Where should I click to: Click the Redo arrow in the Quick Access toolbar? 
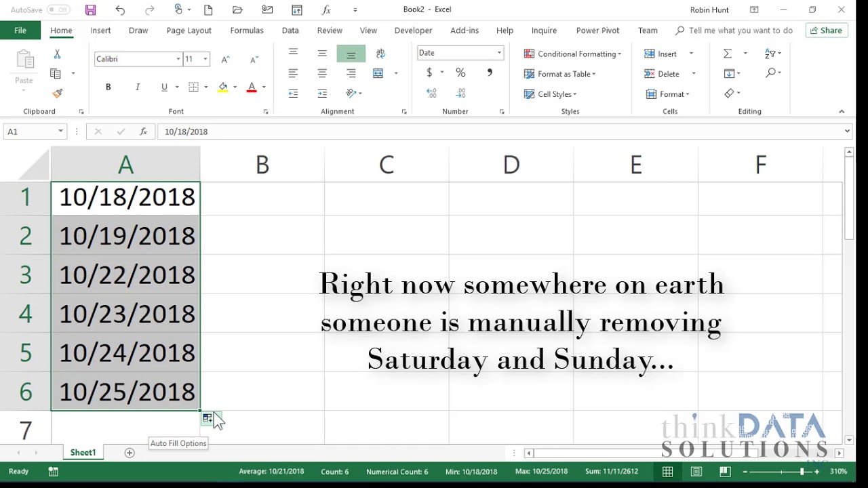pos(149,10)
